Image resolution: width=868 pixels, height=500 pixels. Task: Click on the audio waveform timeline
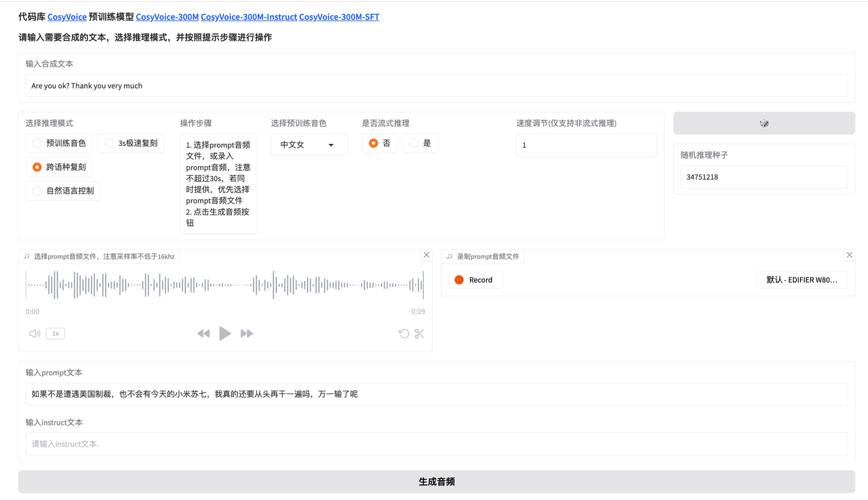224,285
